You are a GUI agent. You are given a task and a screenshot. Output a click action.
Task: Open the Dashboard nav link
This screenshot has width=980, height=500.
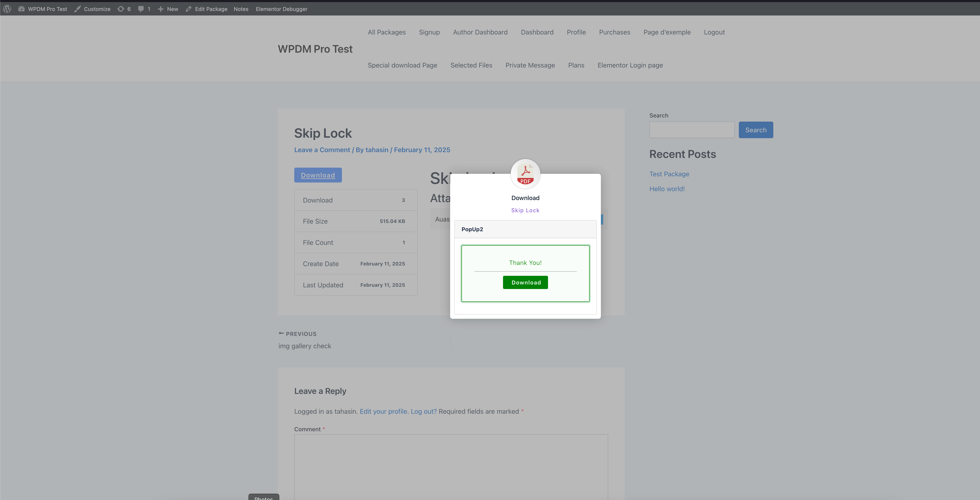tap(537, 32)
